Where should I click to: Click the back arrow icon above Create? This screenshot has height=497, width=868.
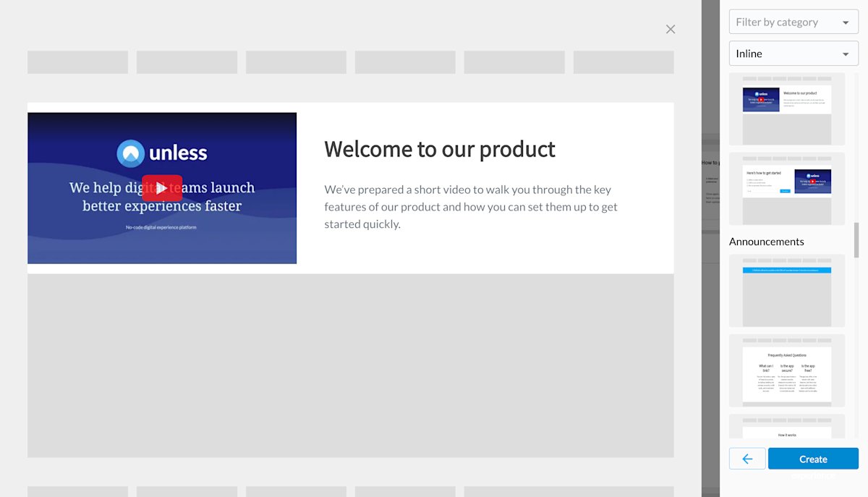click(747, 458)
